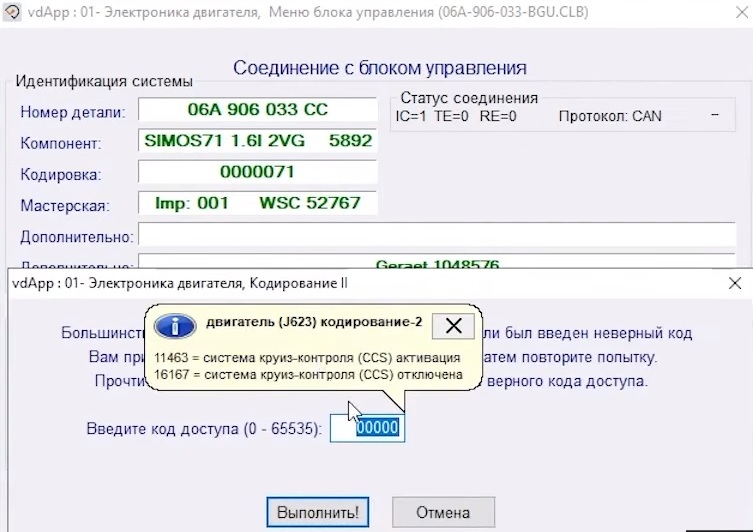
Task: Click the 11463 cruise control activation line
Action: [x=307, y=358]
